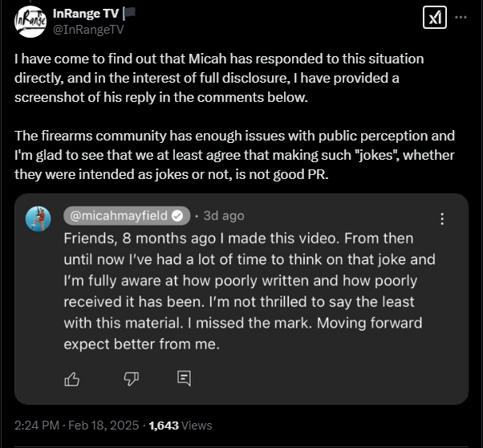The image size is (483, 448).
Task: Click the comment text starting 'Friends, 8 months'
Action: (250, 291)
